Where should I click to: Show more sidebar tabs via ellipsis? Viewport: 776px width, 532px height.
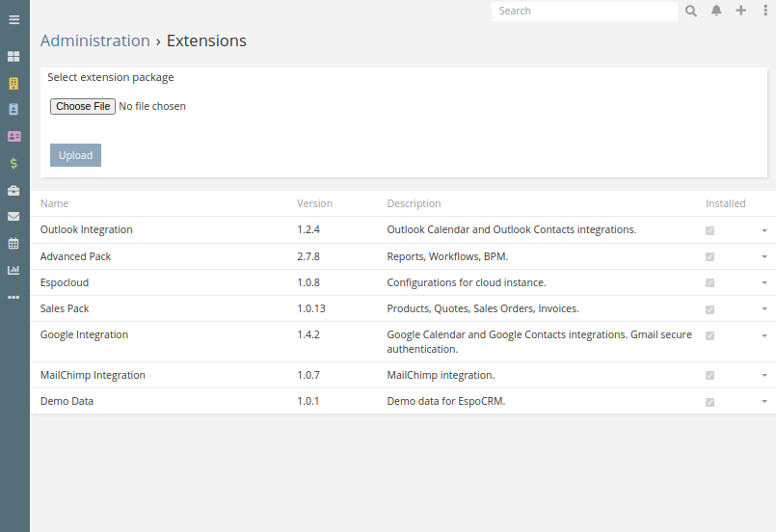pyautogui.click(x=13, y=297)
